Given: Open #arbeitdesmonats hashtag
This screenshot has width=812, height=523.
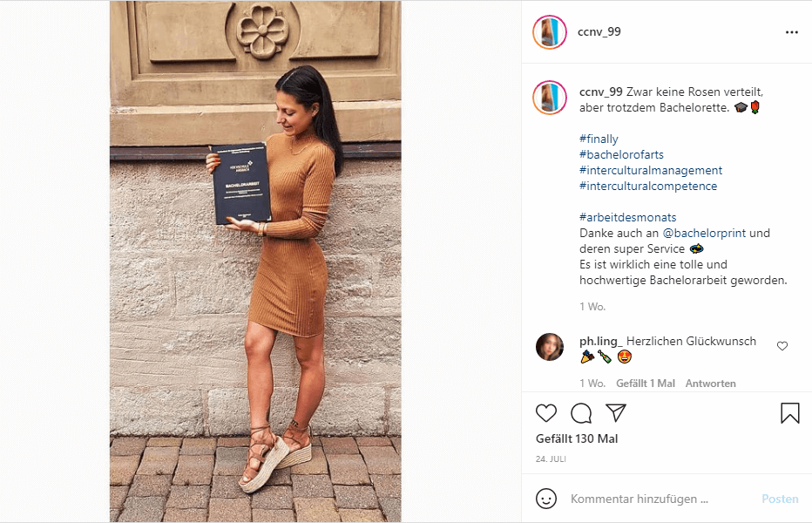Looking at the screenshot, I should pyautogui.click(x=627, y=217).
